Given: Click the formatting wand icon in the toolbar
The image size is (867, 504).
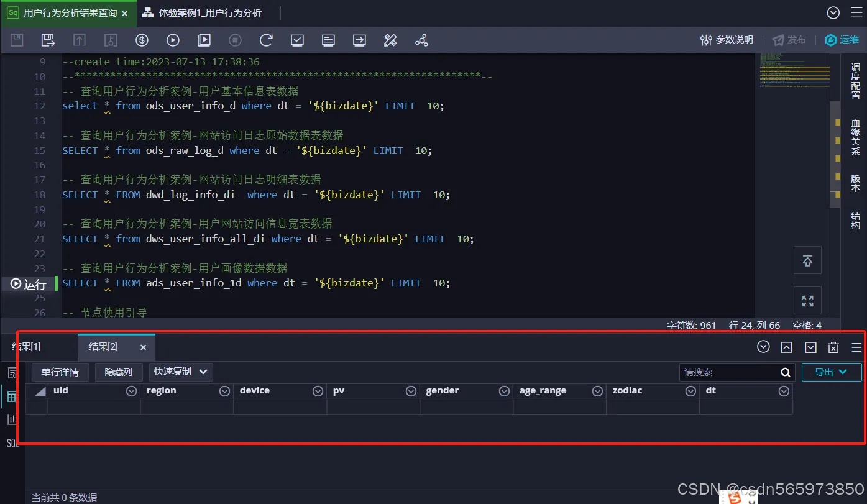Looking at the screenshot, I should tap(390, 40).
